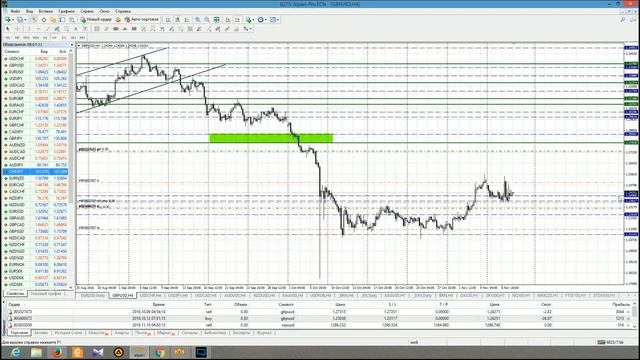Toggle the Авто-торговля button
640x360 pixels.
point(142,20)
